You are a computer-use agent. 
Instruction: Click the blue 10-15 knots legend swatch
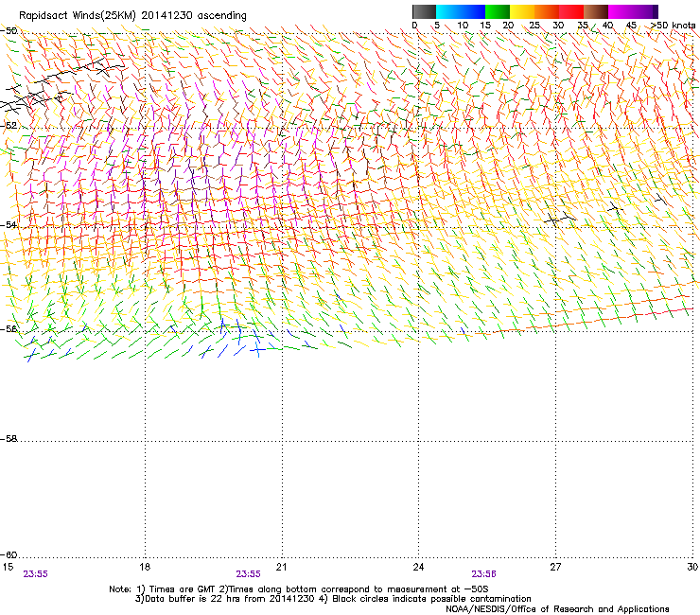[473, 11]
